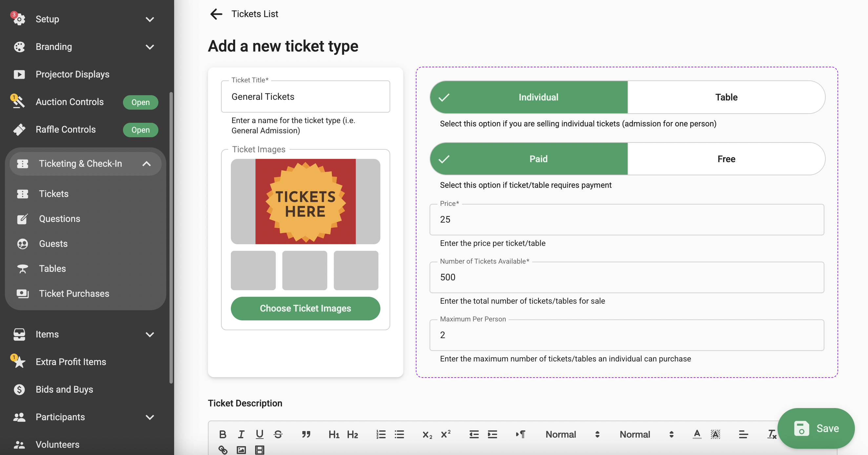This screenshot has height=455, width=868.
Task: Insert a link in description
Action: (223, 450)
